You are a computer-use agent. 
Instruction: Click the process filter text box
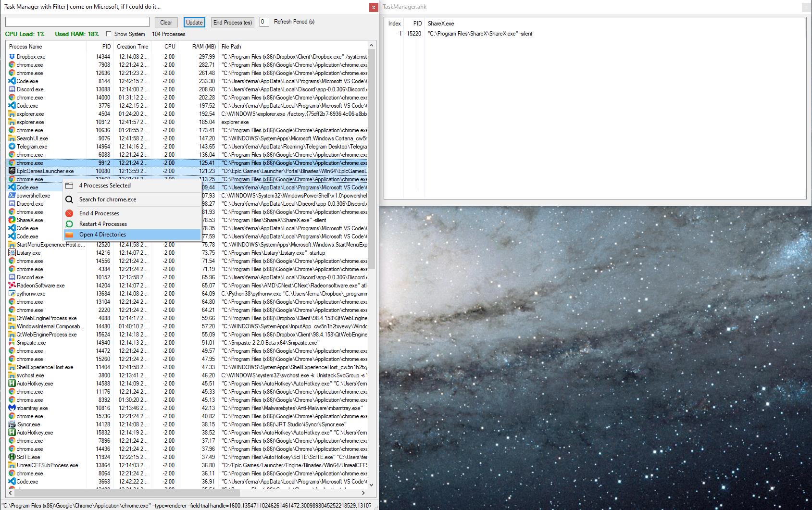tap(77, 22)
